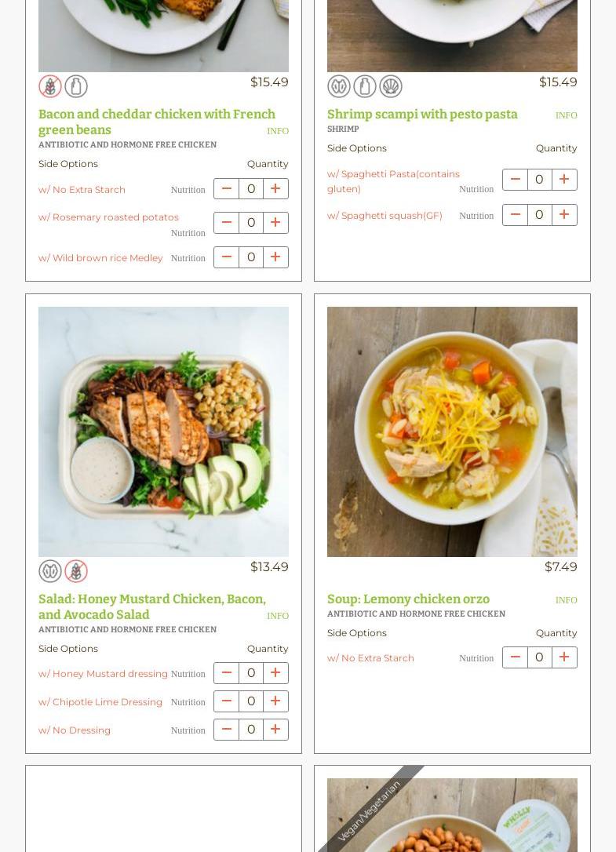This screenshot has width=616, height=852.
Task: Open INFO for Shrimp scampi with pesto pasta
Action: click(566, 115)
